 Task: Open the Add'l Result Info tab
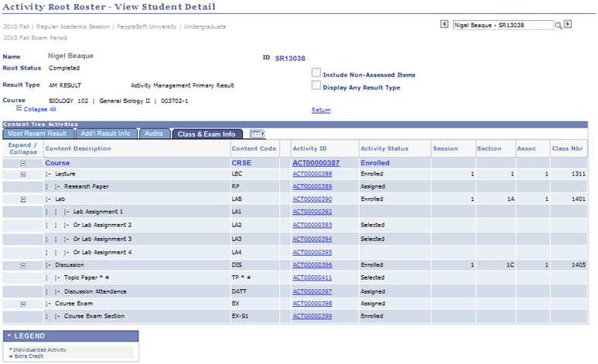click(x=106, y=134)
